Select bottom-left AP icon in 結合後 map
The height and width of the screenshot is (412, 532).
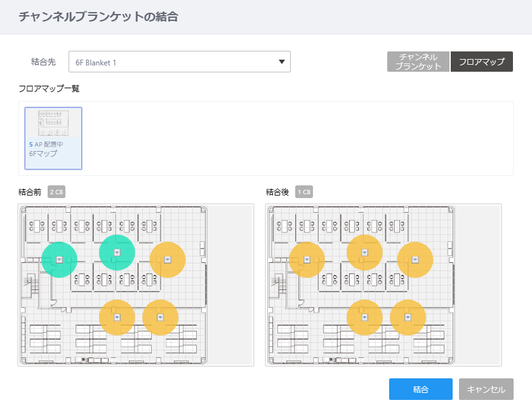(x=364, y=317)
